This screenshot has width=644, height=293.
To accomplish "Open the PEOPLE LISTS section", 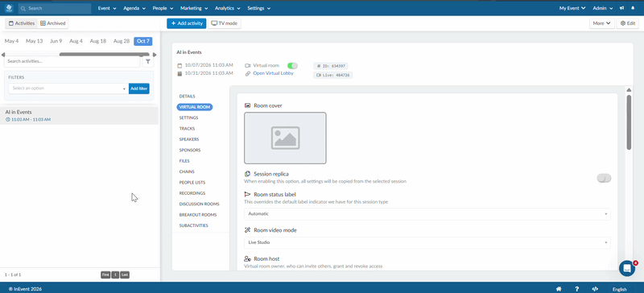I will coord(192,183).
